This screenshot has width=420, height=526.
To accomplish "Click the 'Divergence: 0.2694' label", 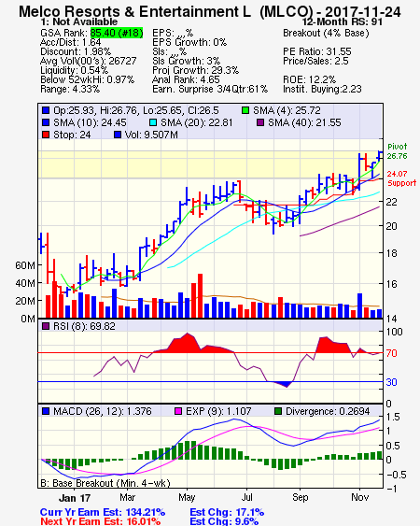I will (x=328, y=411).
